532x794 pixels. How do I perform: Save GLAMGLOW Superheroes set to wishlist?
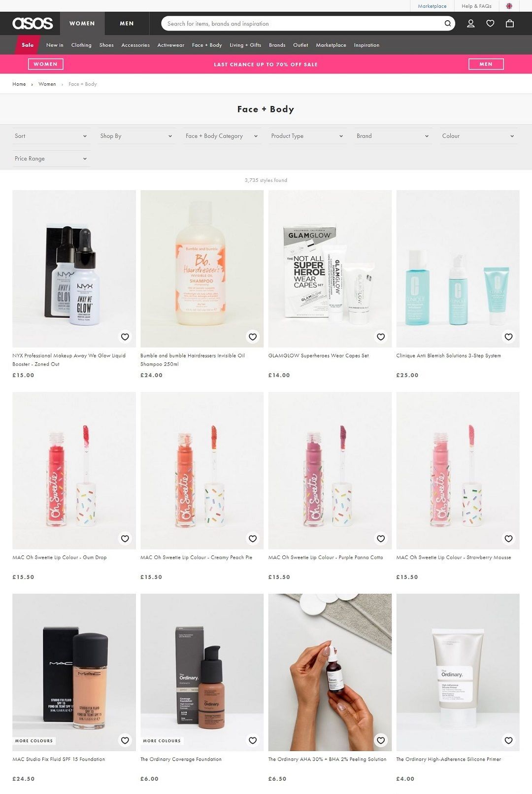tap(381, 337)
